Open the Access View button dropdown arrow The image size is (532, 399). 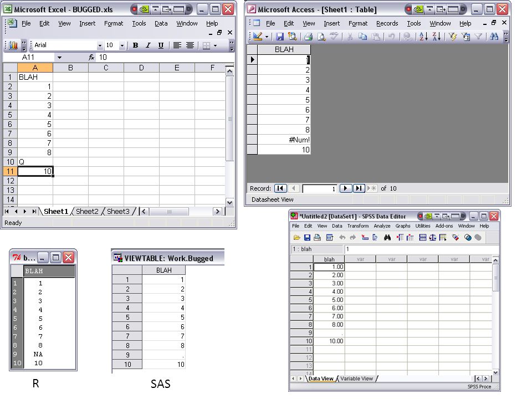(267, 37)
